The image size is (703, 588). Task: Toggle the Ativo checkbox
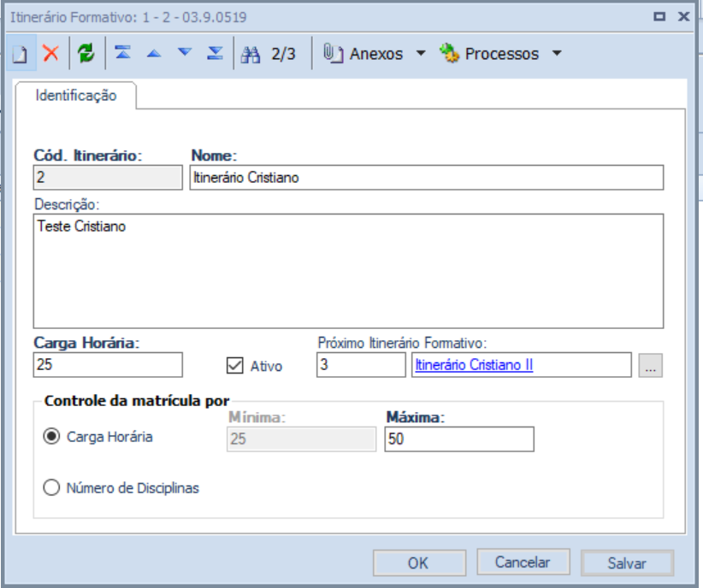(x=234, y=366)
